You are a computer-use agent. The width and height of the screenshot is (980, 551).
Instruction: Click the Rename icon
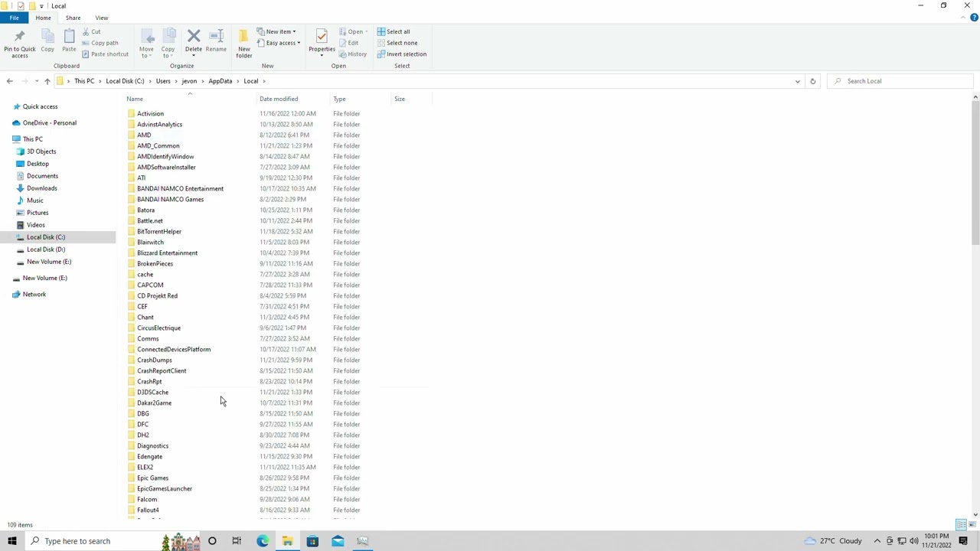click(x=216, y=36)
